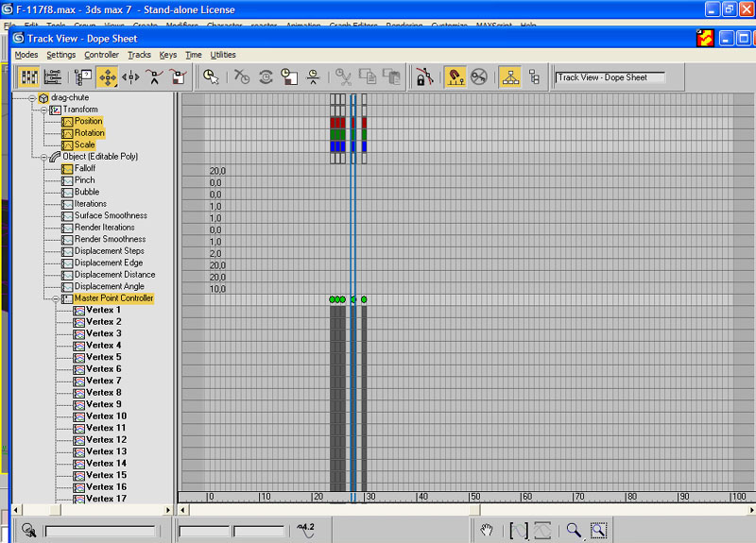The width and height of the screenshot is (756, 543).
Task: Click the Render Iterations track icon
Action: (x=67, y=228)
